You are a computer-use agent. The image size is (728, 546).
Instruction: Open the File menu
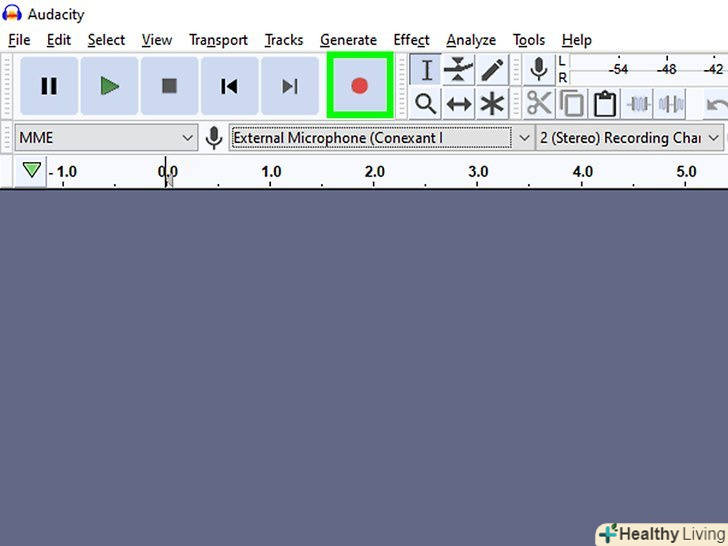(x=19, y=40)
